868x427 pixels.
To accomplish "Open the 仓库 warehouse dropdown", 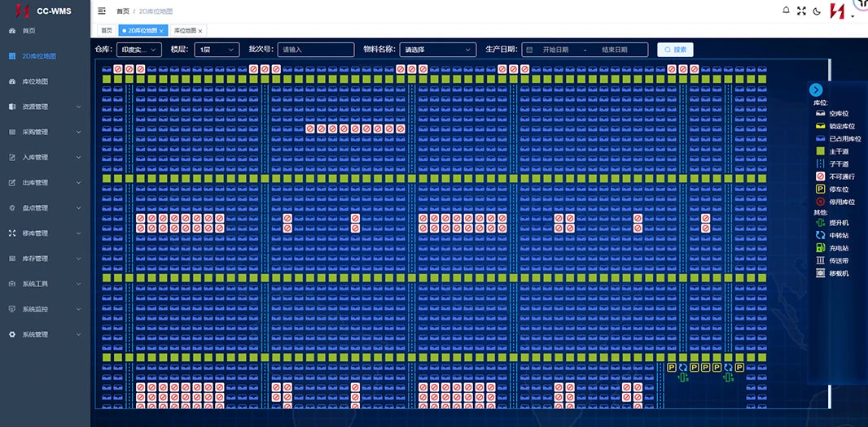I will pyautogui.click(x=138, y=50).
